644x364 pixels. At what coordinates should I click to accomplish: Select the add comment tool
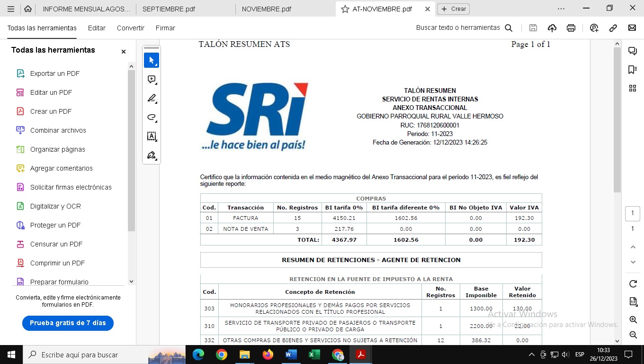pyautogui.click(x=152, y=80)
